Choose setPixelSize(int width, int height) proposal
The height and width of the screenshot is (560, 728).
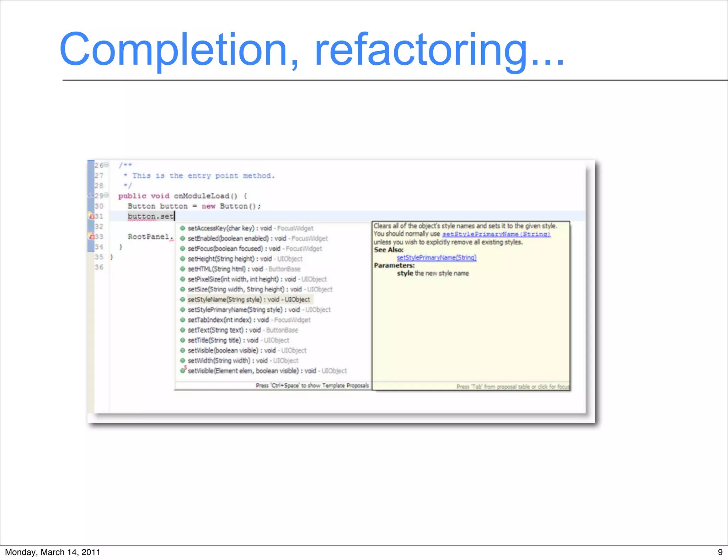pyautogui.click(x=257, y=279)
